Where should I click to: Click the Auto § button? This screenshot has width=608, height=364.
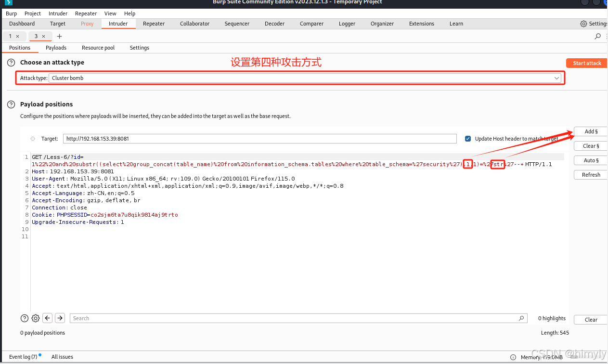click(591, 160)
